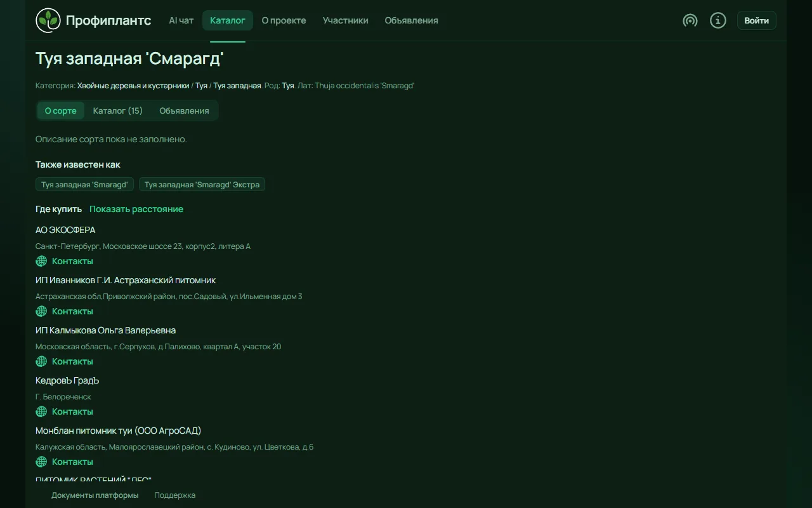This screenshot has height=508, width=812.
Task: Select seller name АО ЭКОСФЕРА
Action: (x=65, y=230)
